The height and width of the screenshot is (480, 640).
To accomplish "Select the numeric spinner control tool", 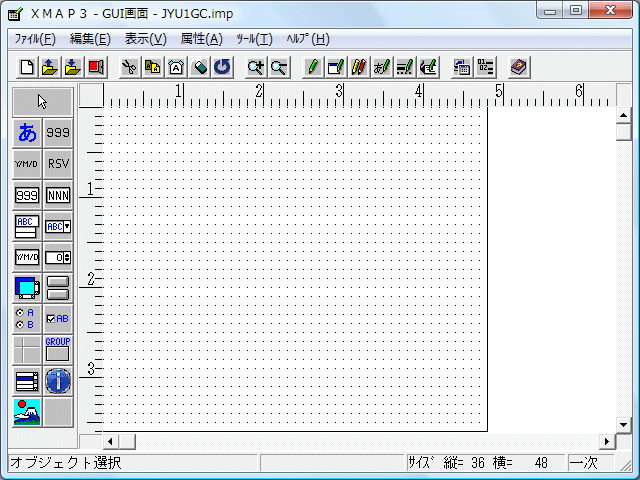I will (58, 257).
